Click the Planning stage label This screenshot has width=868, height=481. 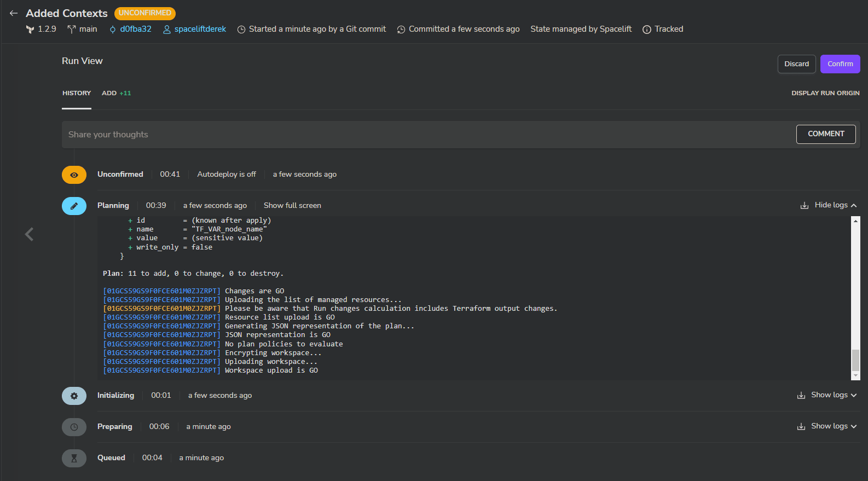coord(113,206)
